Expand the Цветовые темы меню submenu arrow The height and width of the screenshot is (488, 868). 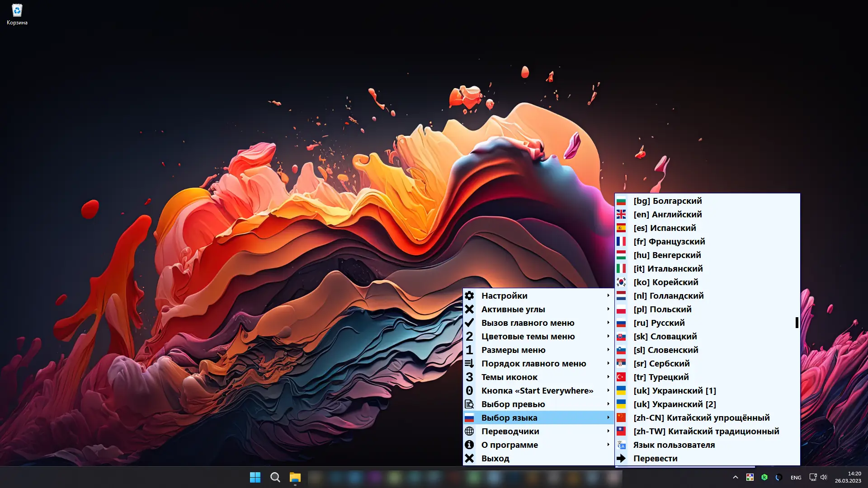tap(608, 336)
